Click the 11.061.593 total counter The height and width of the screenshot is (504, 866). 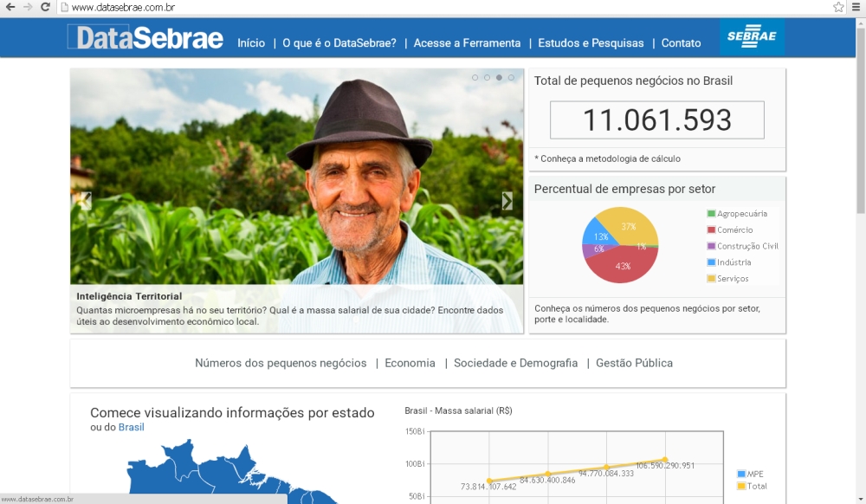pyautogui.click(x=657, y=120)
